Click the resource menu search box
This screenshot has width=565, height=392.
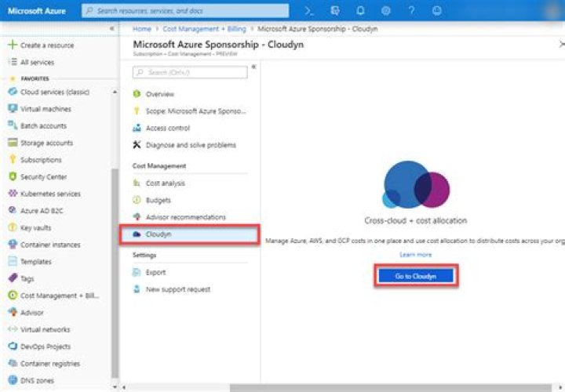click(192, 73)
